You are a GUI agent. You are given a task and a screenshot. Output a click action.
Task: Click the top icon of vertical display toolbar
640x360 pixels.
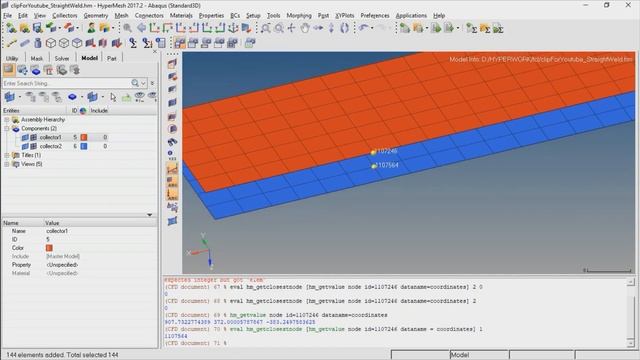(172, 64)
